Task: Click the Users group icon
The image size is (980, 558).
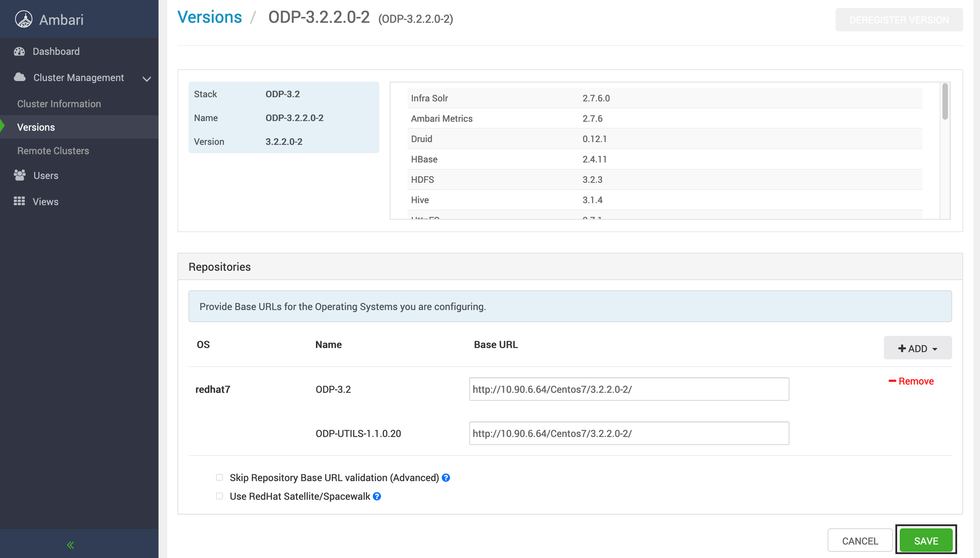Action: 20,175
